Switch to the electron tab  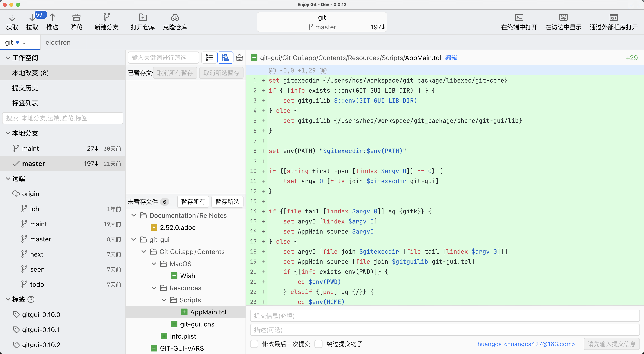point(58,42)
